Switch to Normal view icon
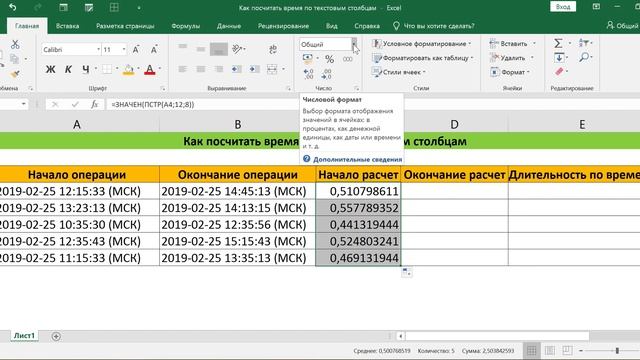Screen dimensions: 640x360 tap(531, 350)
